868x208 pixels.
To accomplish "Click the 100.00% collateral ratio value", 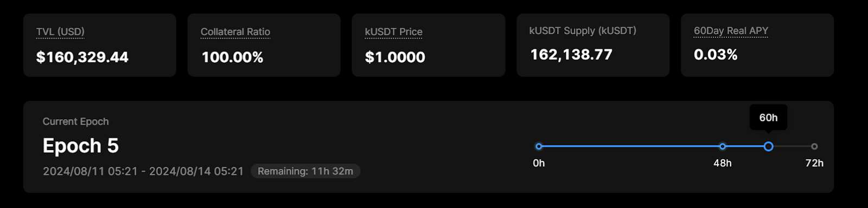I will coord(232,57).
